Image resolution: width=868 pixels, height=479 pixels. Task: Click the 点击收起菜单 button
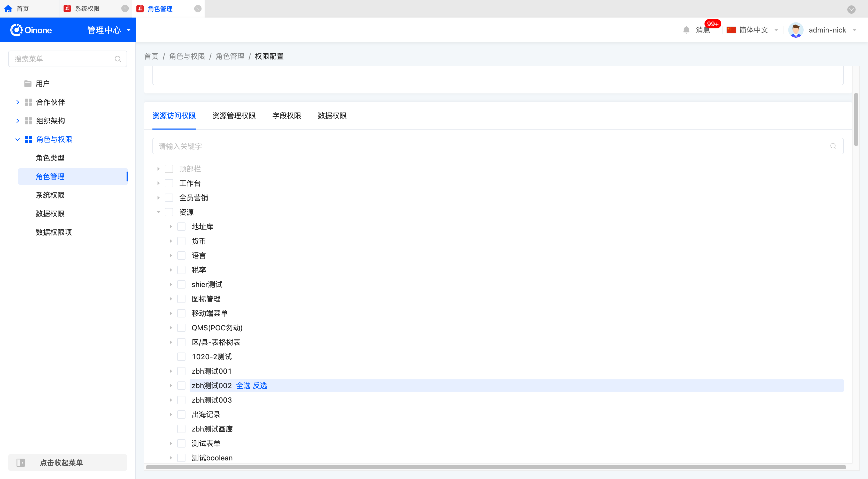[67, 462]
